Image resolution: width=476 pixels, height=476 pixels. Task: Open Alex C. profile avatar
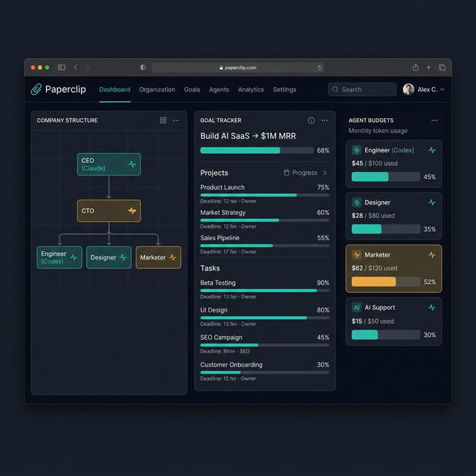(408, 89)
